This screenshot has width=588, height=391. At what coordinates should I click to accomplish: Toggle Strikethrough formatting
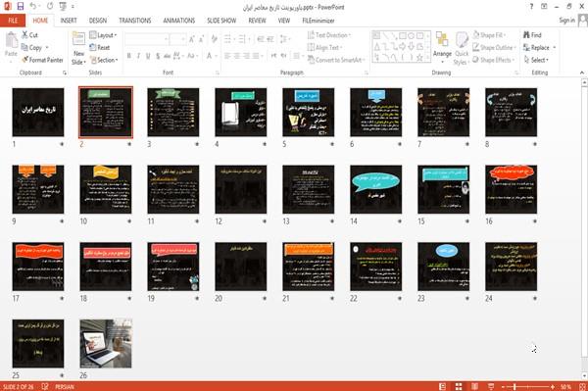click(x=168, y=56)
